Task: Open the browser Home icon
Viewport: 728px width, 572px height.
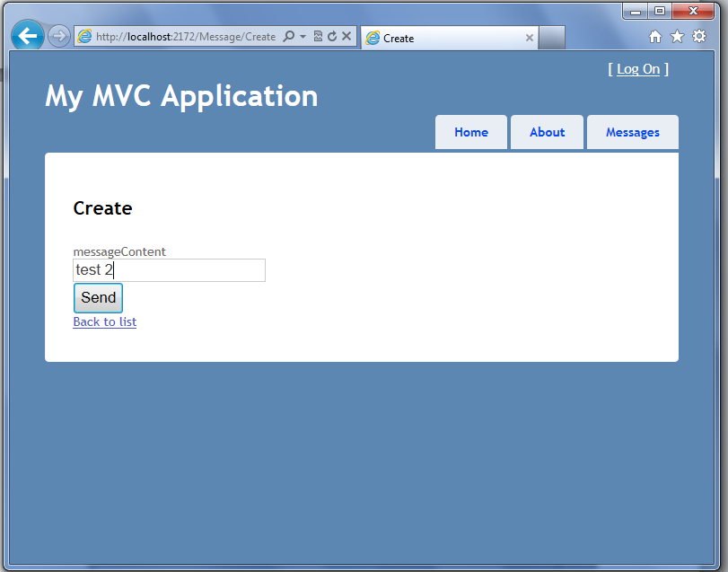Action: tap(655, 36)
